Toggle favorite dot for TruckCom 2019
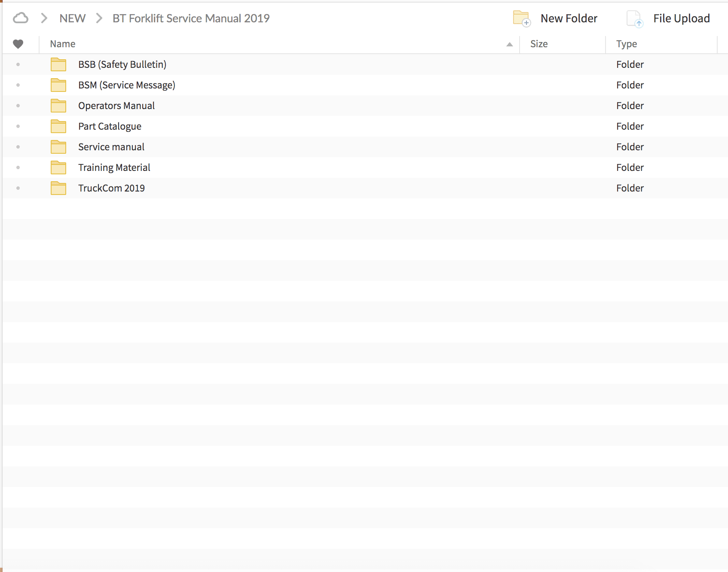 tap(18, 188)
